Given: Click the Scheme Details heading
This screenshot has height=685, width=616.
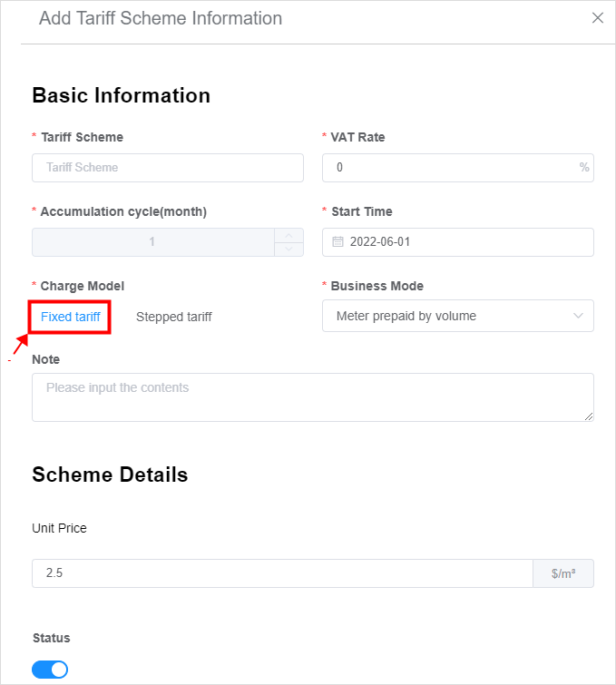Looking at the screenshot, I should [110, 475].
